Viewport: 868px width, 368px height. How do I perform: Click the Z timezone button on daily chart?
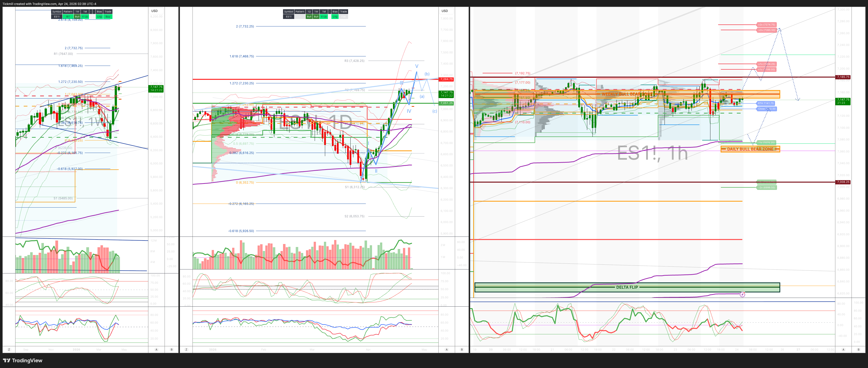click(186, 350)
